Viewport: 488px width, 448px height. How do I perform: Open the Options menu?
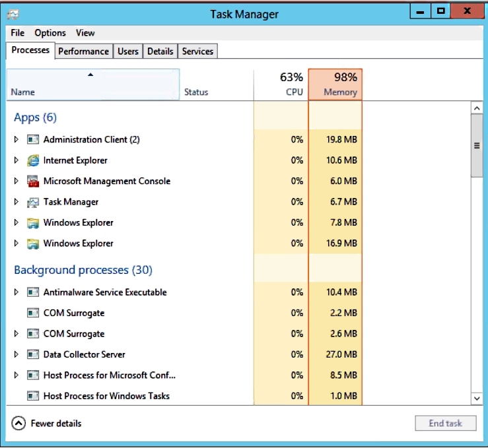50,33
